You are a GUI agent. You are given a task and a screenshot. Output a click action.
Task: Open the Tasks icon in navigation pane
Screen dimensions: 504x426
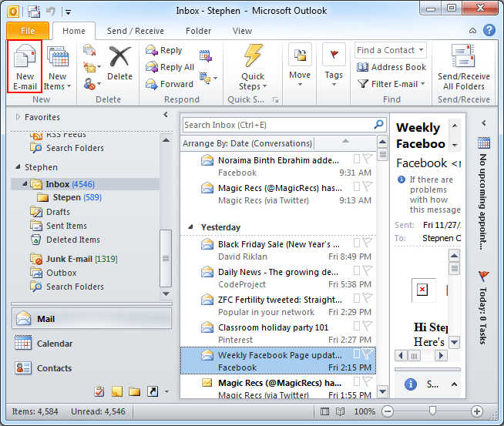tap(99, 391)
